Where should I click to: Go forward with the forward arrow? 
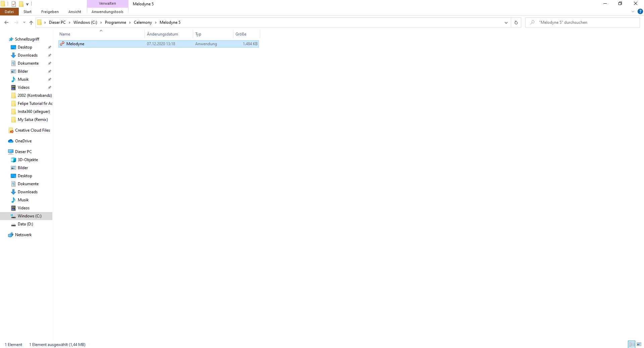[x=16, y=22]
